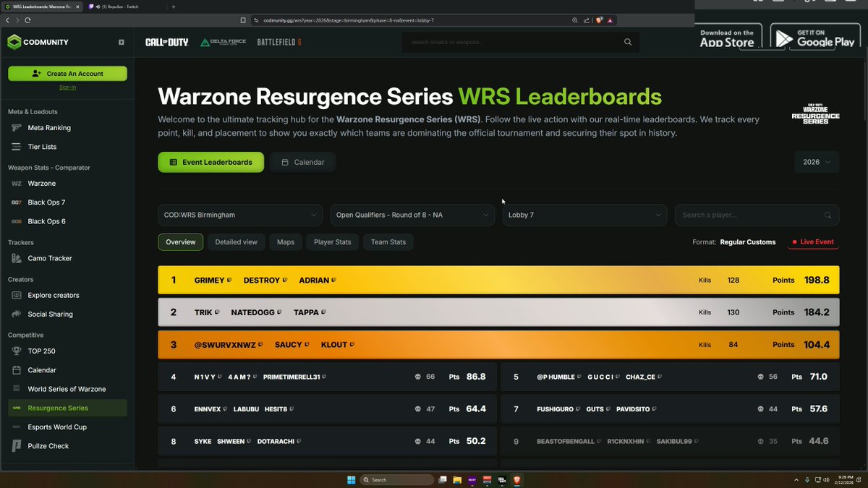Click the skull kills icon for N1VY team

pyautogui.click(x=418, y=377)
